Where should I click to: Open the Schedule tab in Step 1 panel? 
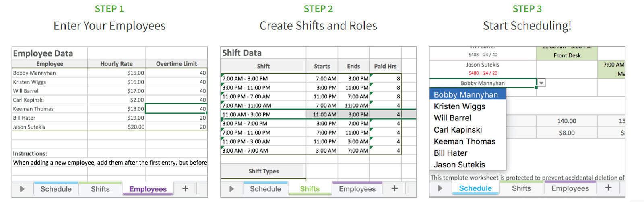[x=56, y=189]
